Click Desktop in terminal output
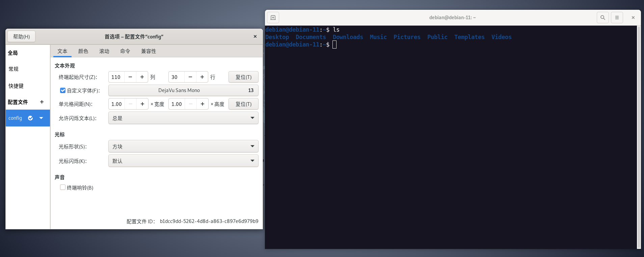 tap(277, 37)
